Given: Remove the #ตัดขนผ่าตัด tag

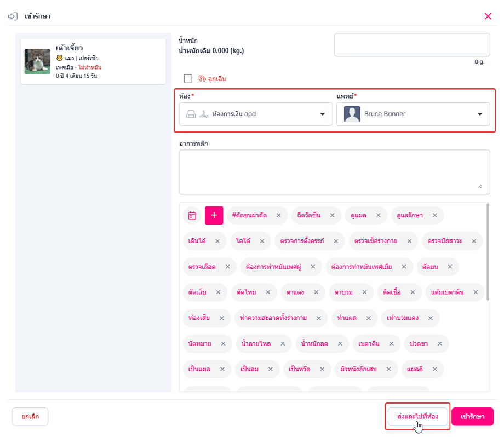Looking at the screenshot, I should coord(279,215).
